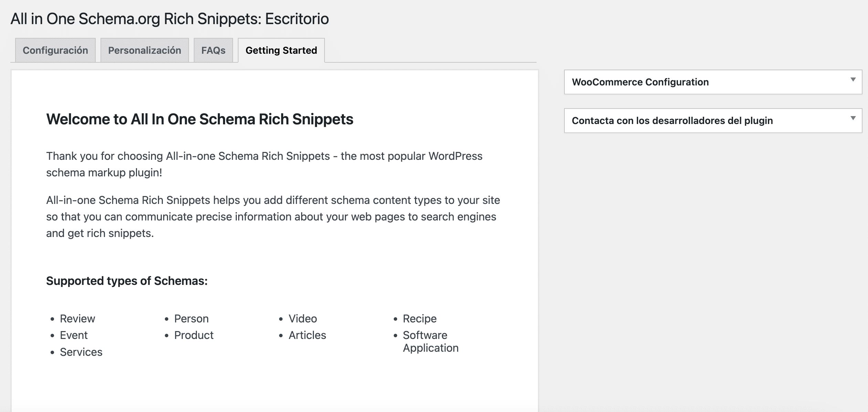The image size is (868, 412).
Task: Click the Articles schema list item
Action: (x=307, y=335)
